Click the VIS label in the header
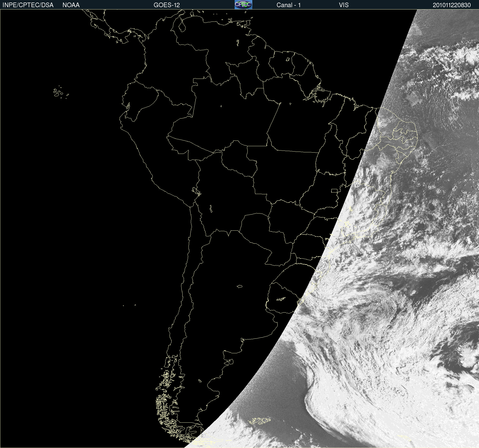 343,5
